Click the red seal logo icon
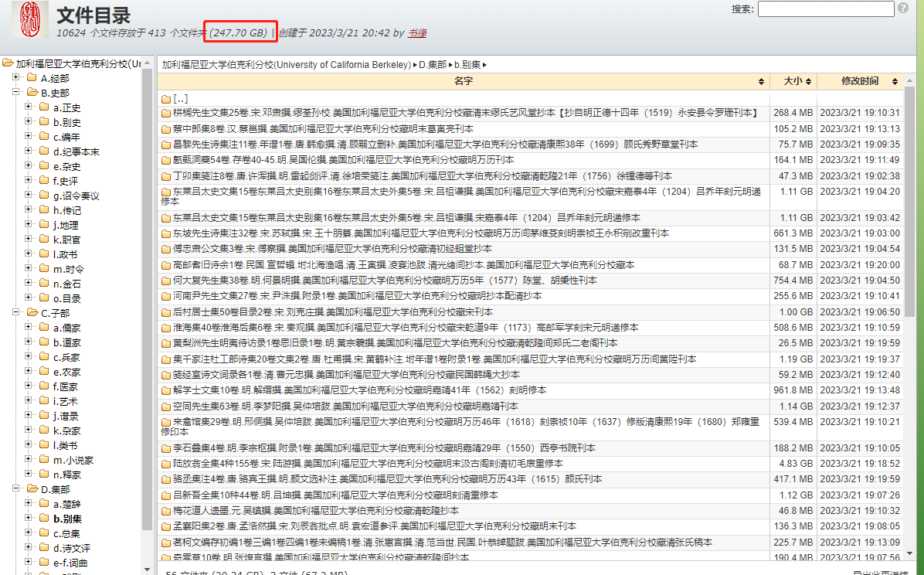The width and height of the screenshot is (924, 575). click(30, 19)
